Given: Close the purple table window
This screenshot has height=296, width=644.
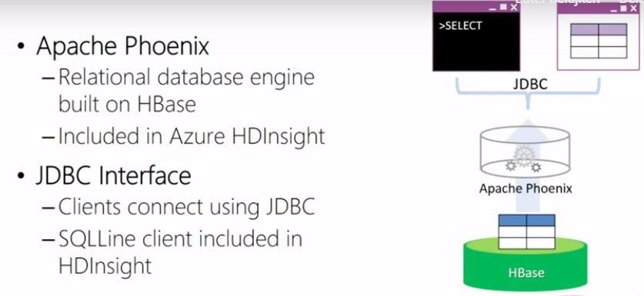Looking at the screenshot, I should 634,8.
